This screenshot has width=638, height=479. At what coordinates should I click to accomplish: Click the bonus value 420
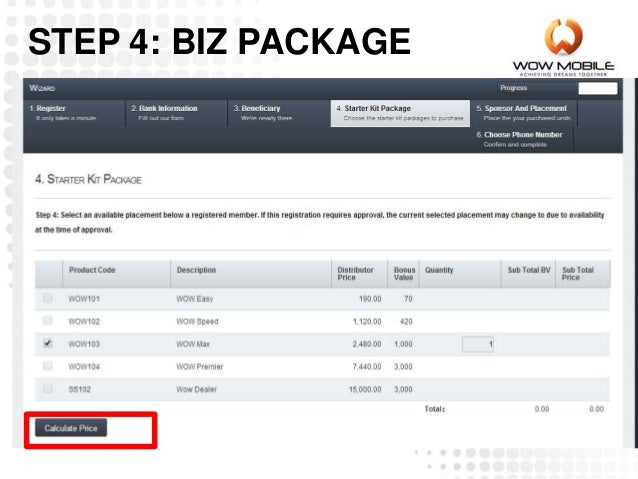[x=406, y=322]
